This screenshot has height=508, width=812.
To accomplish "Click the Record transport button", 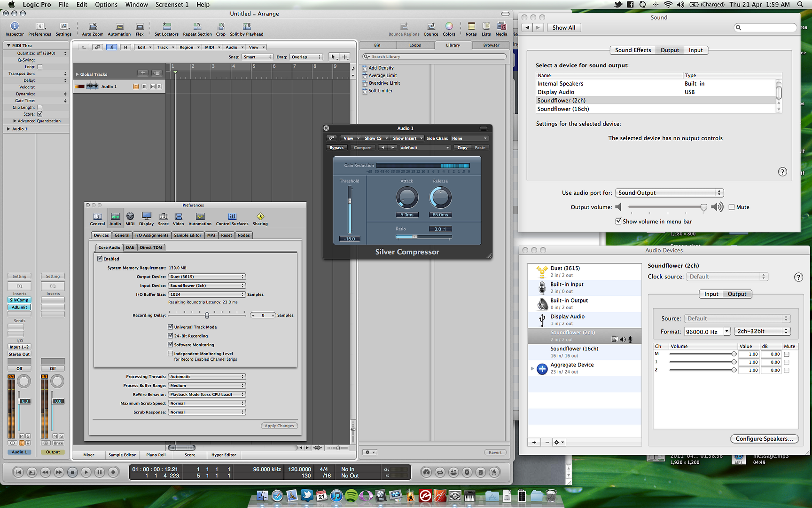I will click(x=113, y=472).
